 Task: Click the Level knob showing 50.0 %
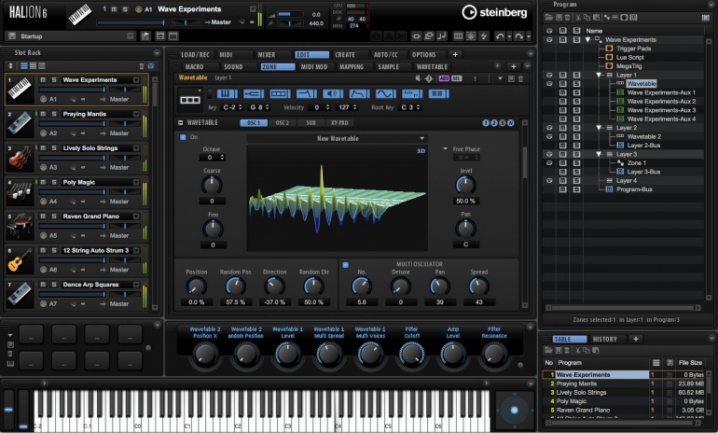point(466,185)
